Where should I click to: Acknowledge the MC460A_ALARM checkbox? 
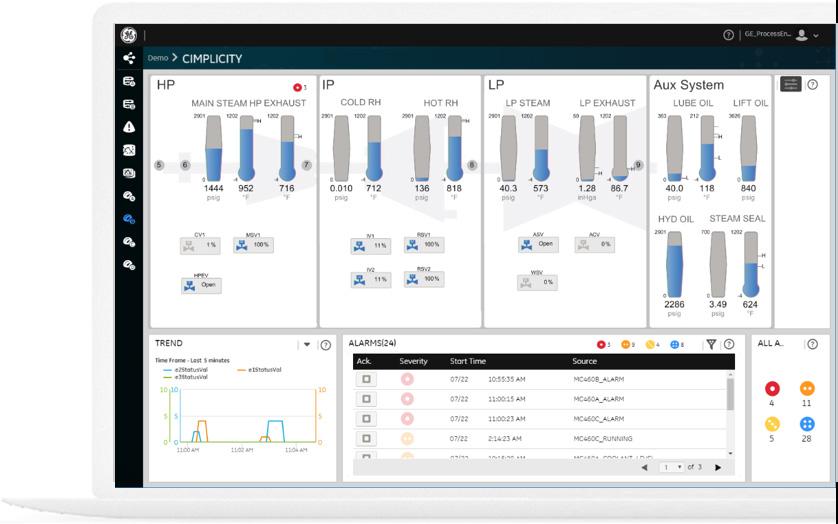[x=366, y=399]
